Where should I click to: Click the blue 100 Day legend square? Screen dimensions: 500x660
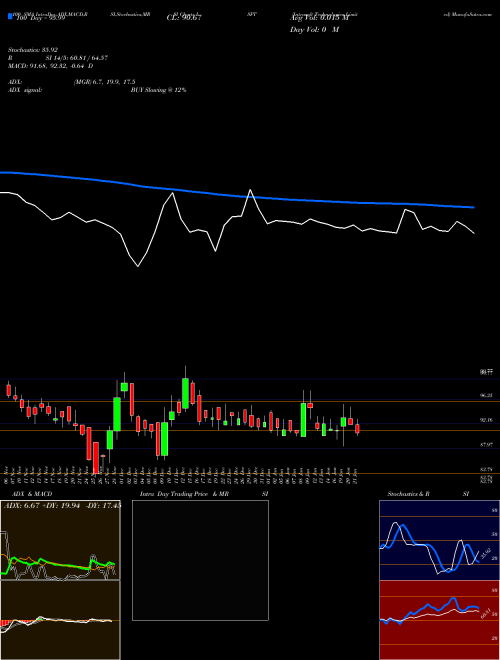pos(10,16)
